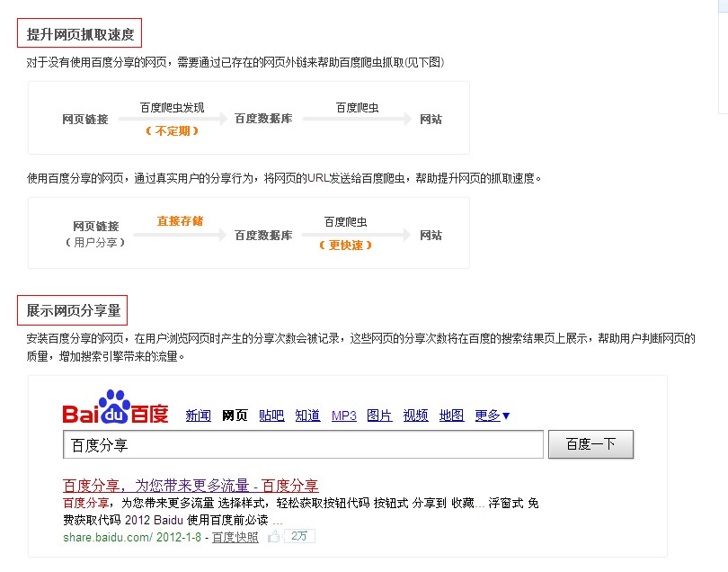
Task: Click the orange 更快速 label
Action: click(x=345, y=245)
